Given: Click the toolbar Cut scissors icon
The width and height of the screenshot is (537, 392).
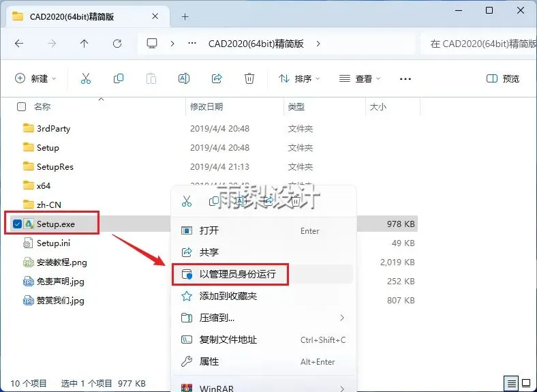Looking at the screenshot, I should click(86, 78).
